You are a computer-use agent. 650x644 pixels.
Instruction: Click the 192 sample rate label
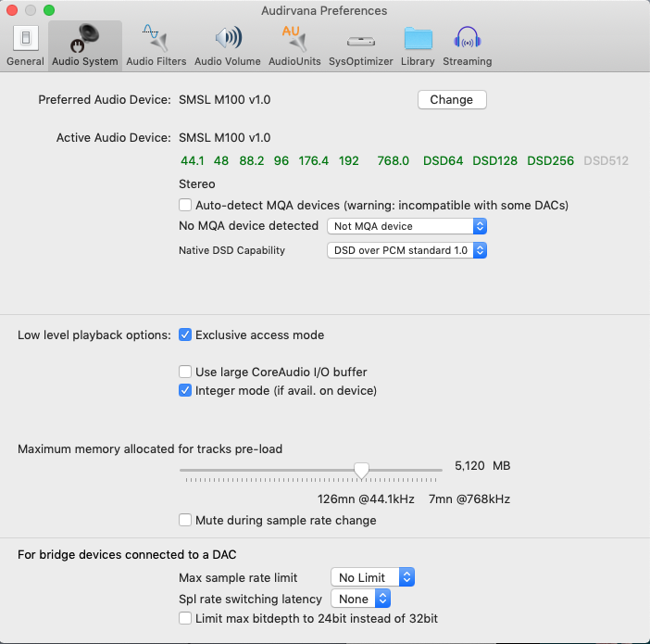349,160
